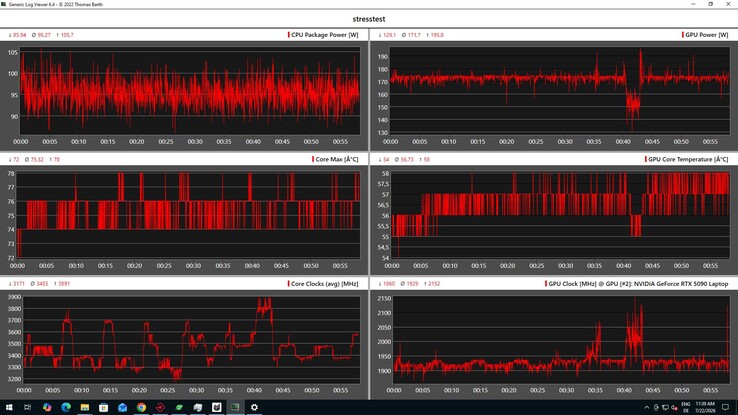
Task: Open the cat-icon app in taskbar
Action: [217, 407]
